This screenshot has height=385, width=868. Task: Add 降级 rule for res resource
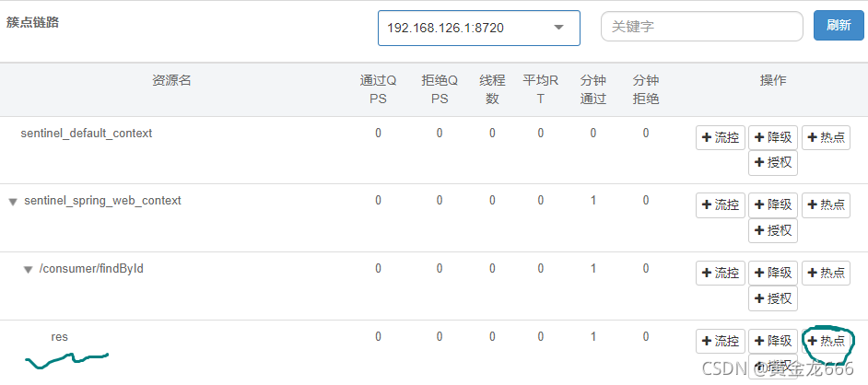773,341
